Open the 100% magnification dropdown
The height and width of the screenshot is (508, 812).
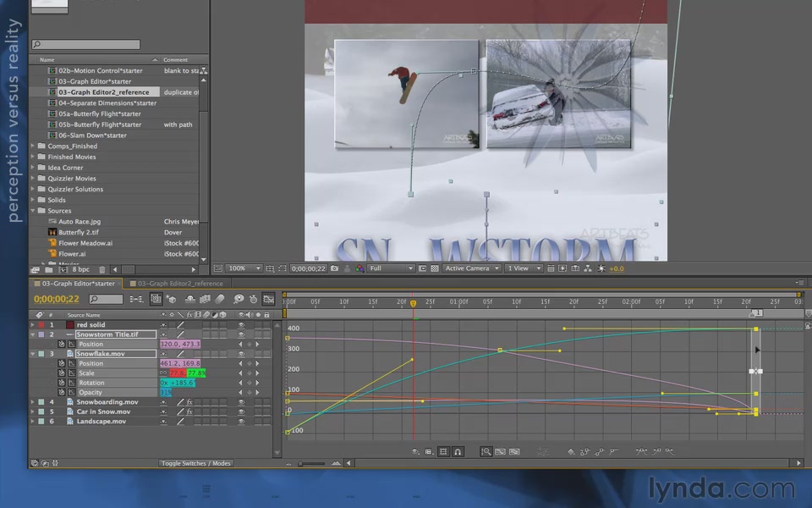244,268
